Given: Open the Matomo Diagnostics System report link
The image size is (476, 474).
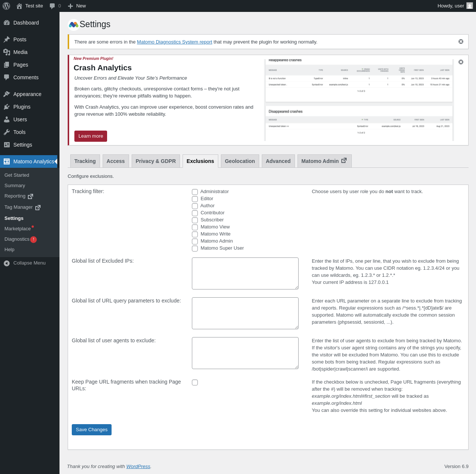Looking at the screenshot, I should click(x=174, y=42).
